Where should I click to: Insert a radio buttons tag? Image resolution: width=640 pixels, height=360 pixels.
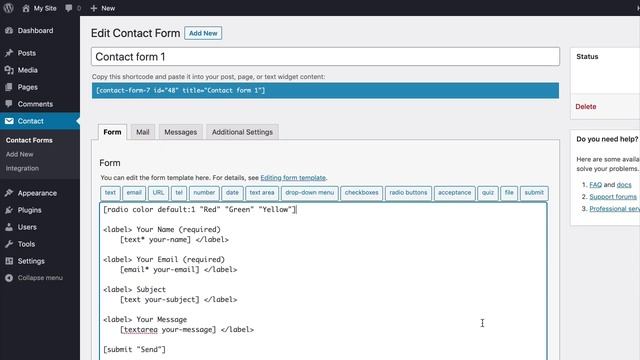click(x=408, y=193)
